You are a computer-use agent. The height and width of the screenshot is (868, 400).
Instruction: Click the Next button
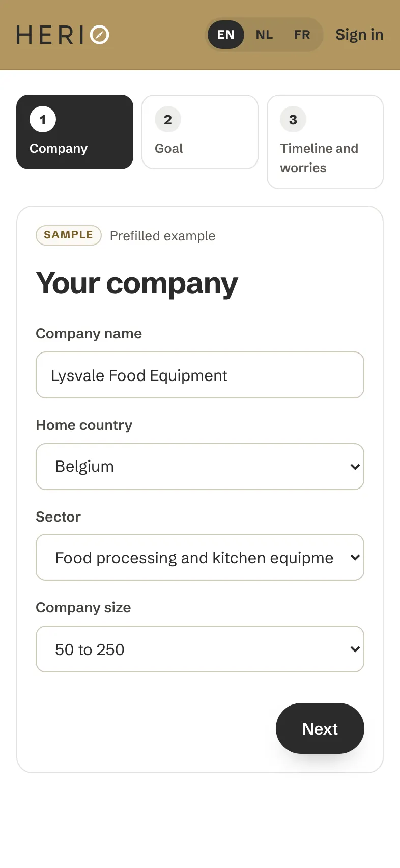coord(320,728)
